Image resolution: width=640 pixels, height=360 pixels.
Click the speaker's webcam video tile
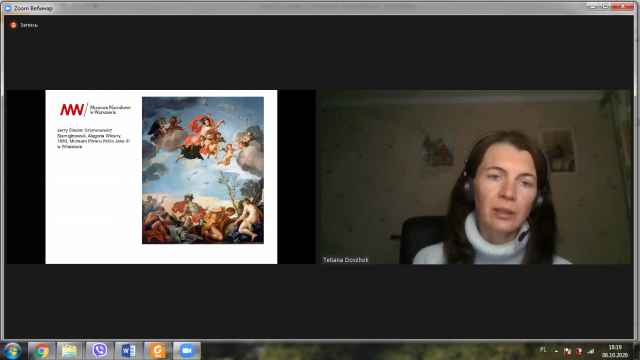[476, 177]
